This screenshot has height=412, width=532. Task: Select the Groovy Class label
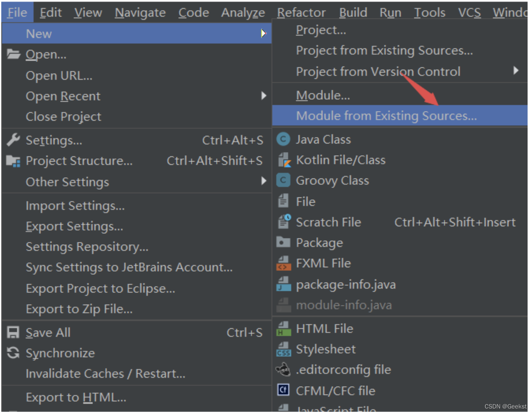coord(332,181)
